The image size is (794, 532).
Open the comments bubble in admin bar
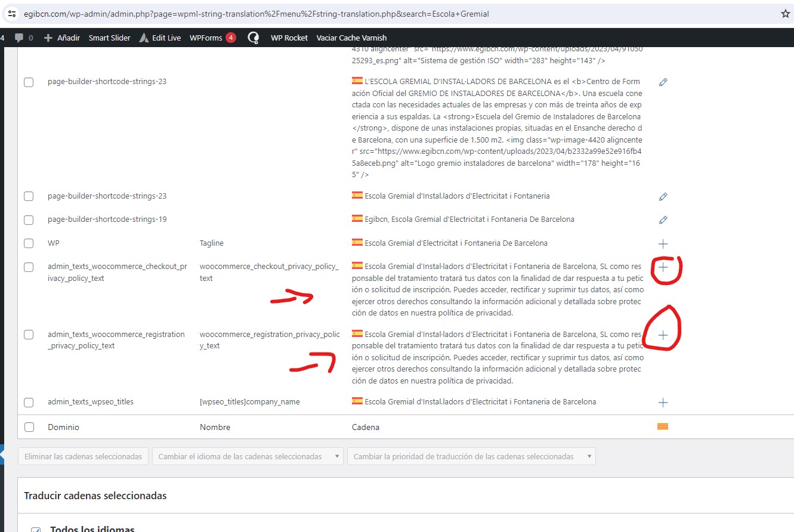point(20,38)
